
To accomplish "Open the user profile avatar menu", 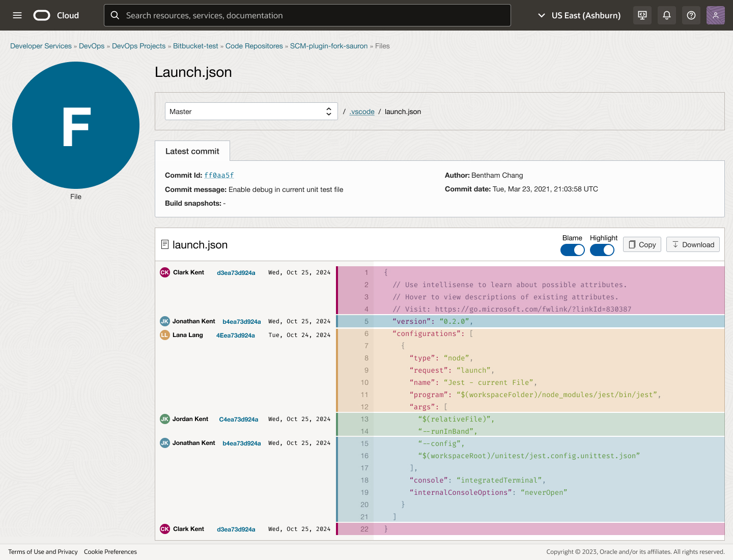I will [x=715, y=15].
